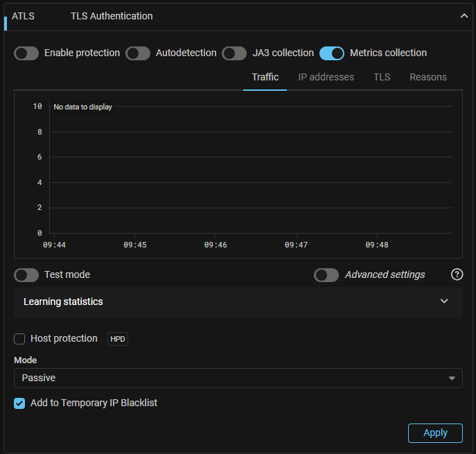
Task: Toggle the Enable protection switch
Action: point(26,53)
